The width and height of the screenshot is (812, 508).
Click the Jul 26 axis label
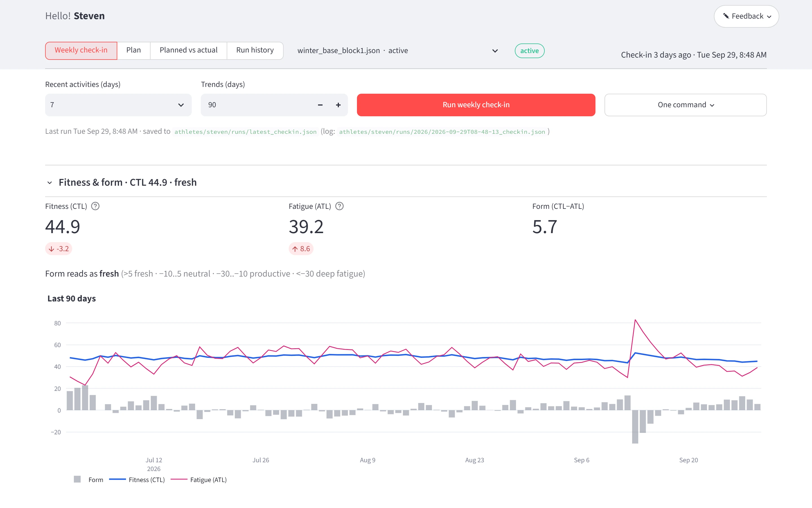[261, 460]
